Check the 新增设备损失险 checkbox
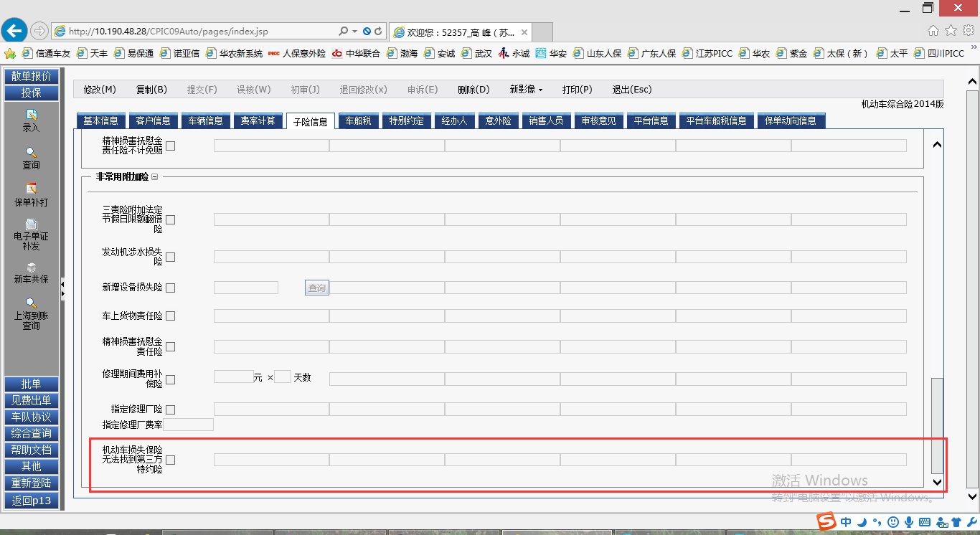 171,288
